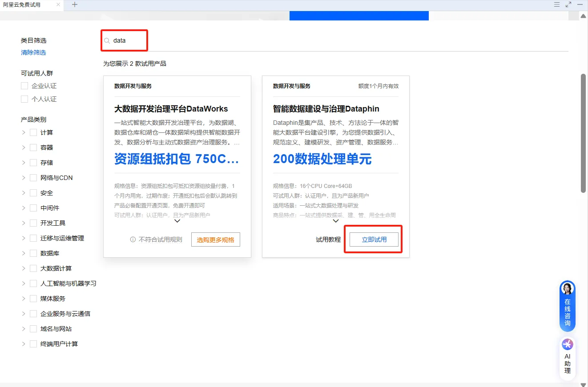Check the 中间件 checkbox
The image size is (588, 387).
tap(33, 208)
